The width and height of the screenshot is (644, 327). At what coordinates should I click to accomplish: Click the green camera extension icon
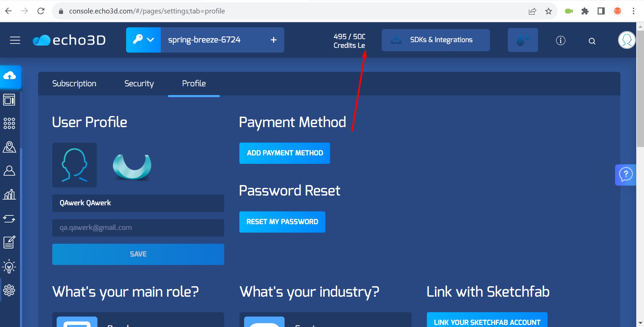(569, 11)
